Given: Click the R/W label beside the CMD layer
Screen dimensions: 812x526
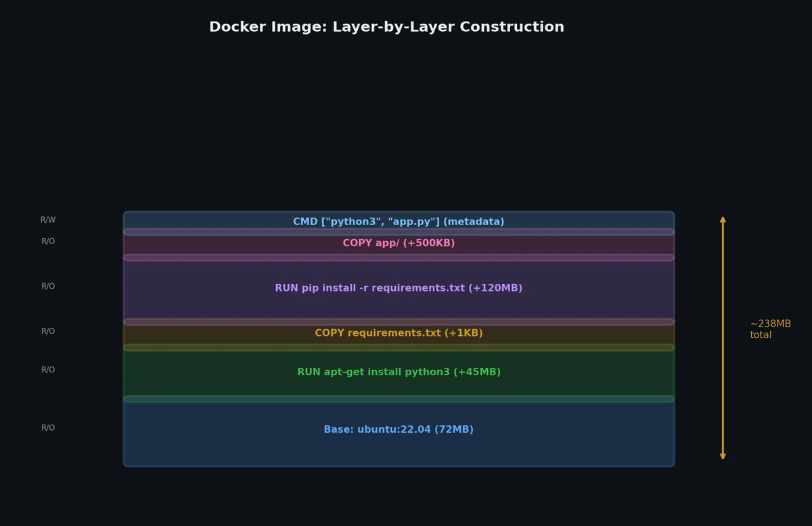Looking at the screenshot, I should (x=48, y=220).
